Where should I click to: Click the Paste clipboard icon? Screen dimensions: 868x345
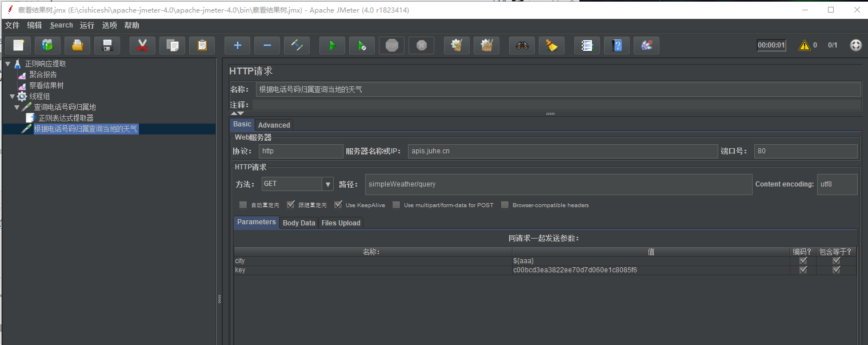click(202, 45)
